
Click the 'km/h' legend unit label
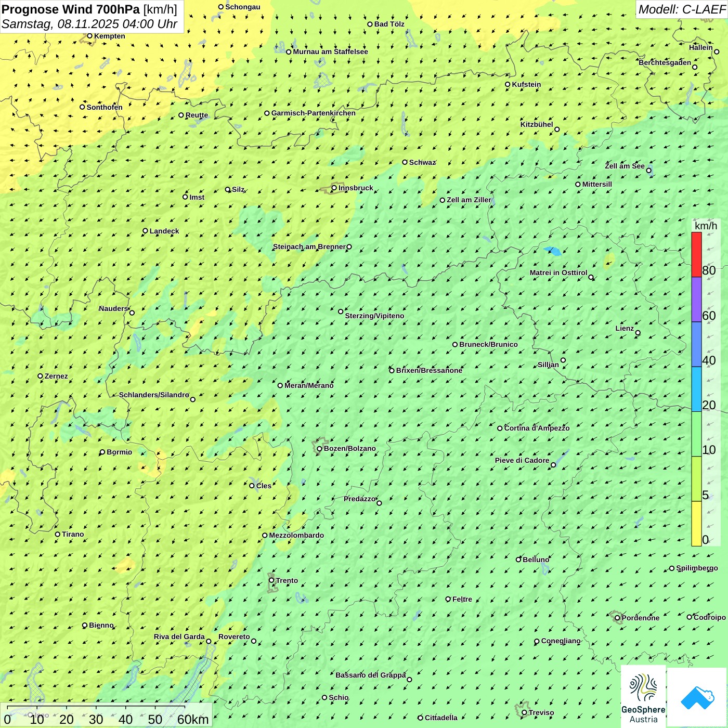[x=706, y=226]
